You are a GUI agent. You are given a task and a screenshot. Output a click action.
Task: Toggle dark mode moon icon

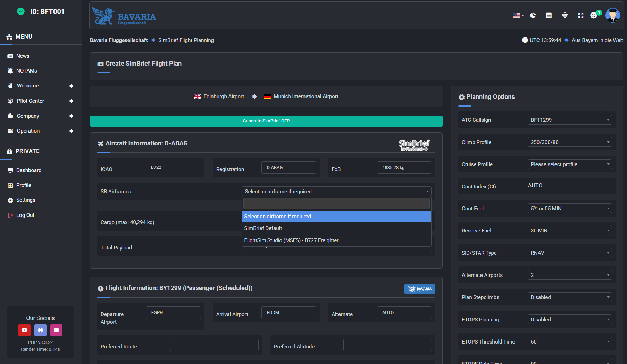[533, 15]
